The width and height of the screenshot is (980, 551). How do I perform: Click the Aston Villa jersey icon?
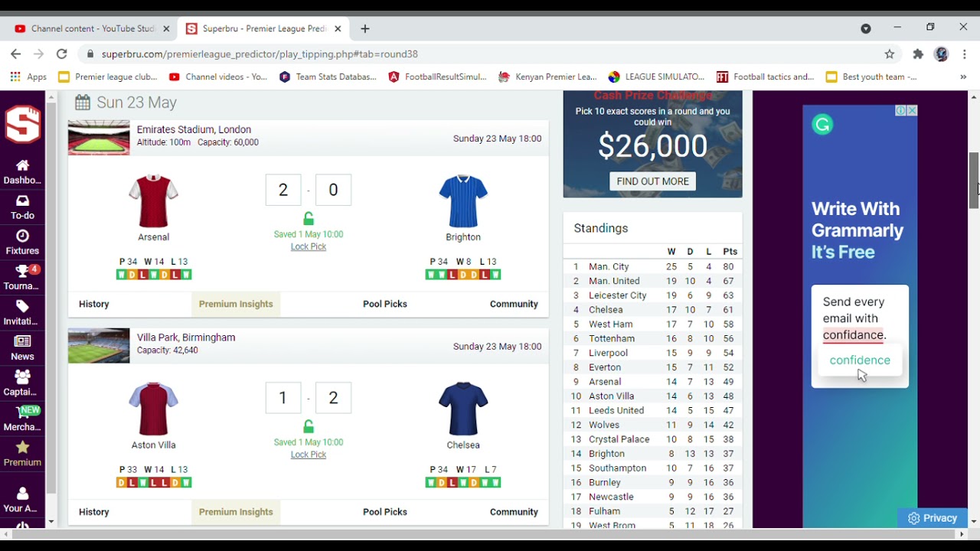click(x=153, y=409)
